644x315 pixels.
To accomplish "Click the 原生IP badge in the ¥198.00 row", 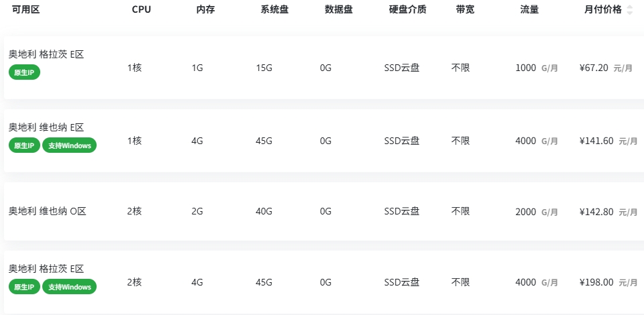I will click(x=24, y=287).
